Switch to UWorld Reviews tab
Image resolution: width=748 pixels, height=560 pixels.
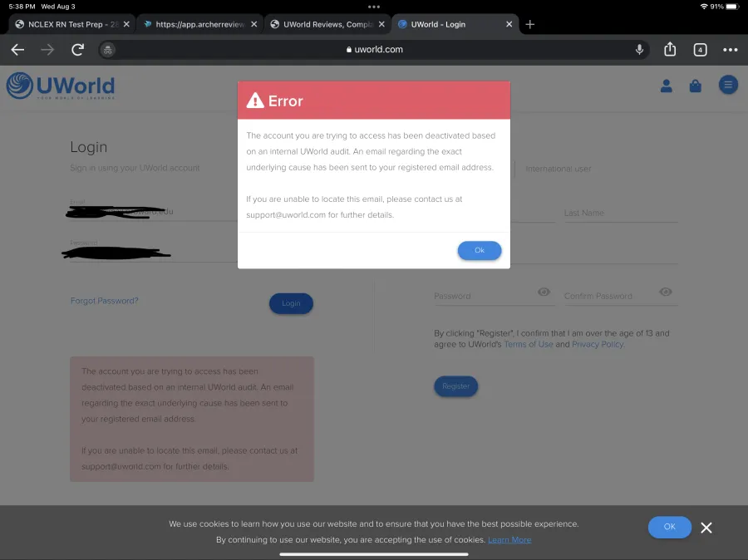pyautogui.click(x=327, y=24)
